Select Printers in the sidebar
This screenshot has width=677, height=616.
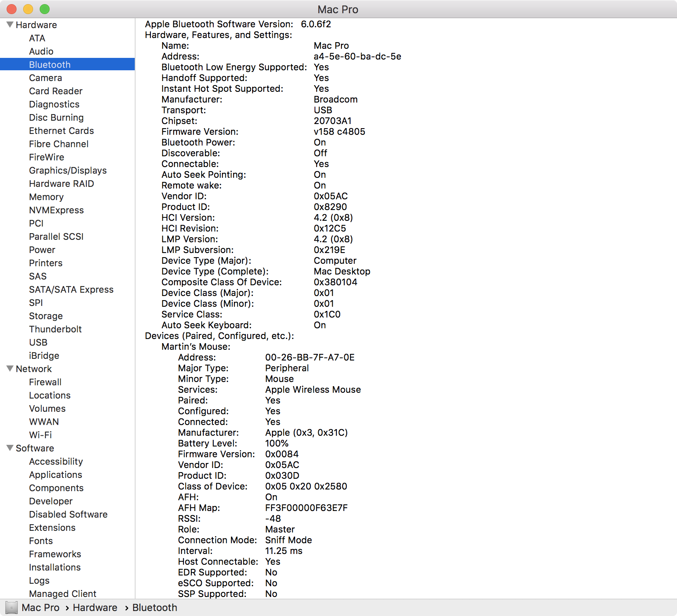pyautogui.click(x=46, y=263)
